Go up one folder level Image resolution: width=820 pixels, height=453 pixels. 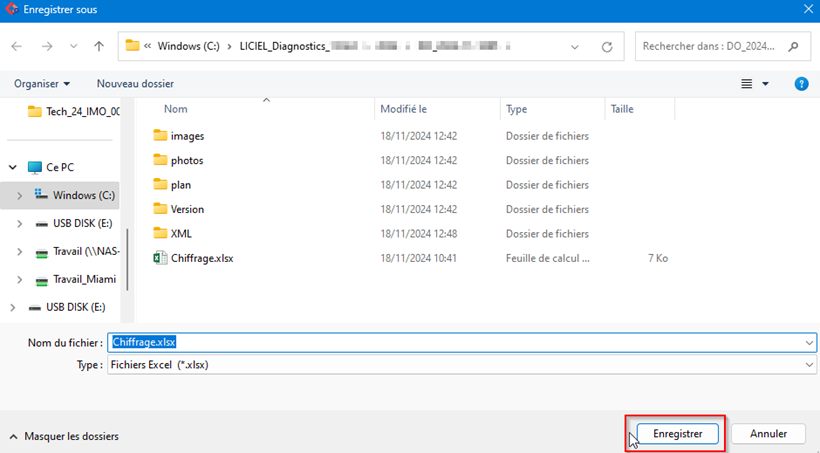[99, 47]
